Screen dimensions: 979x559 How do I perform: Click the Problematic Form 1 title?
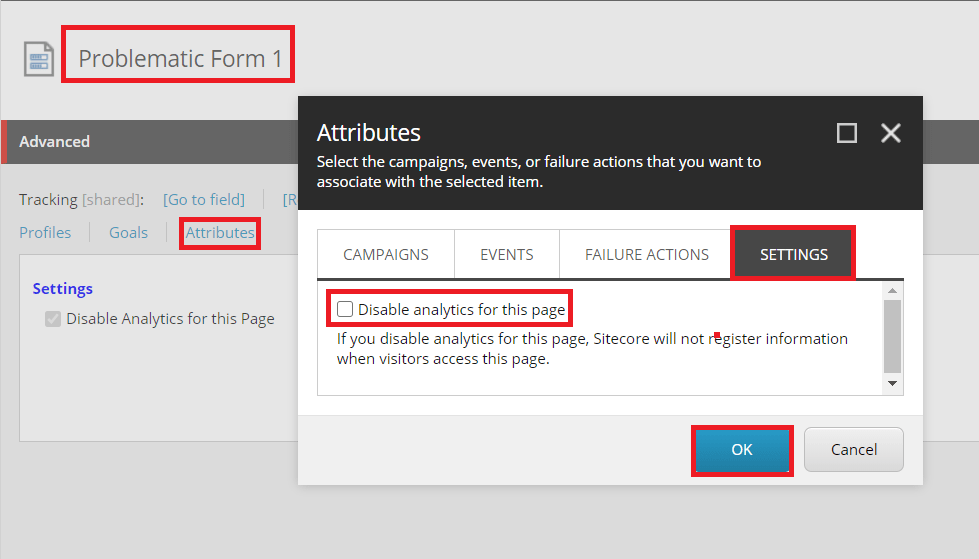[x=180, y=59]
